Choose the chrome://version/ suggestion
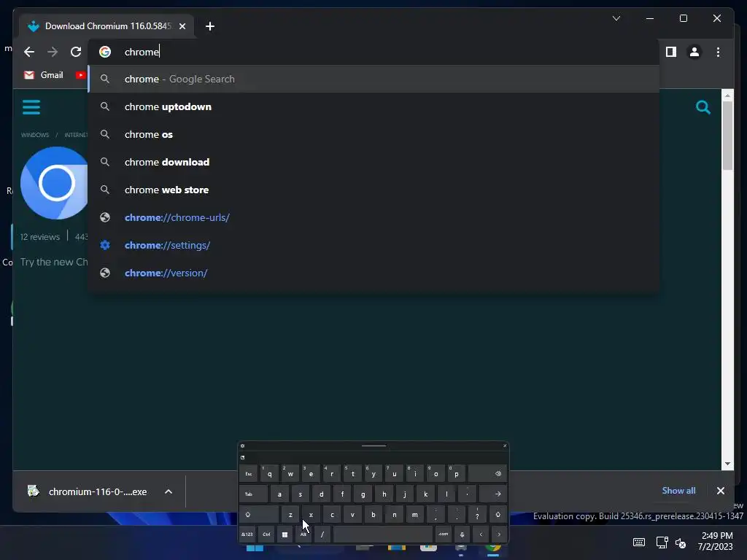Viewport: 747px width, 560px height. [x=374, y=273]
